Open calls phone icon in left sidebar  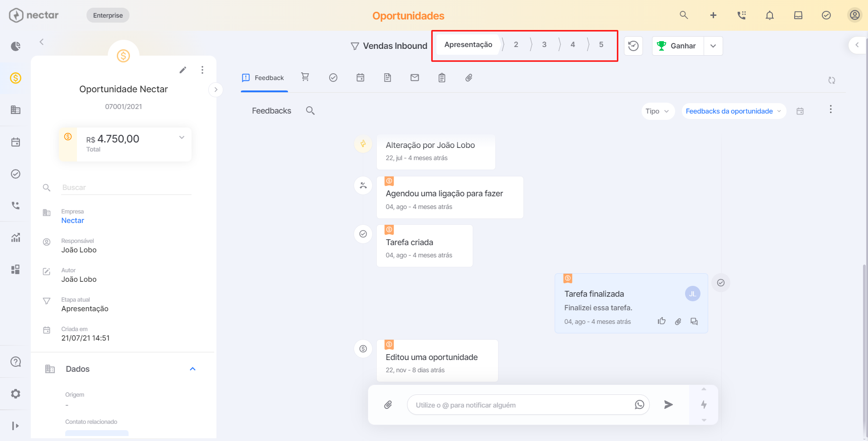[x=15, y=205]
